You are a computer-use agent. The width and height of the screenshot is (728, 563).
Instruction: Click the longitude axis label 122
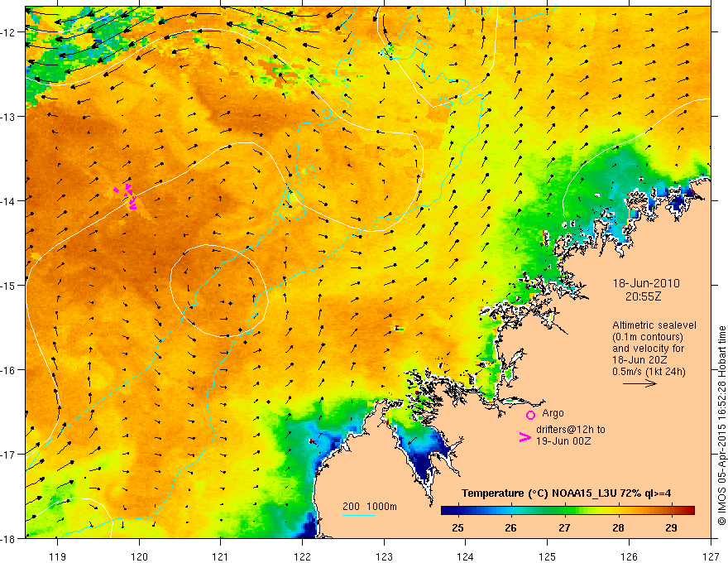(x=302, y=556)
